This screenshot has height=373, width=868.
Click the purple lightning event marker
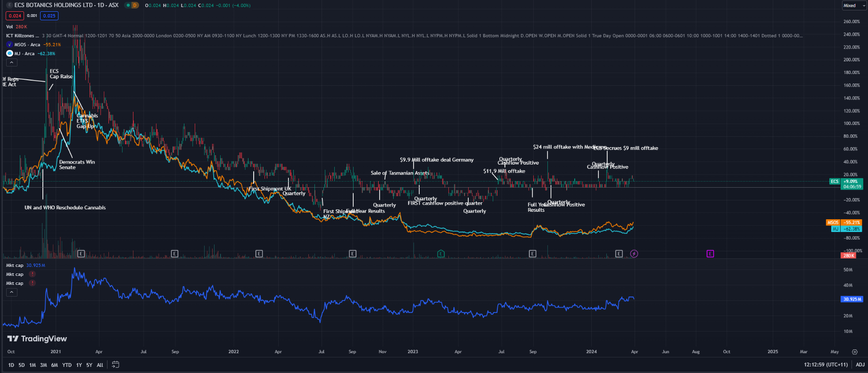tap(634, 254)
